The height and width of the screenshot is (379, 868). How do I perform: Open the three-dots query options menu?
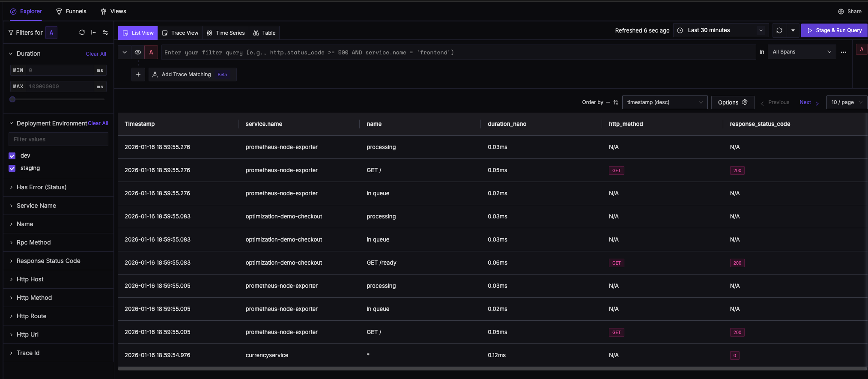pos(843,52)
